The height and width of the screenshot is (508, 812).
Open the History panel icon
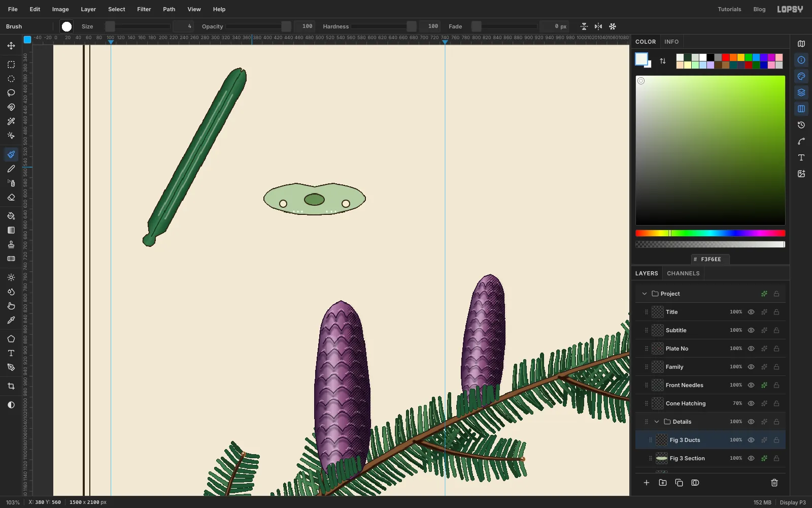point(801,125)
